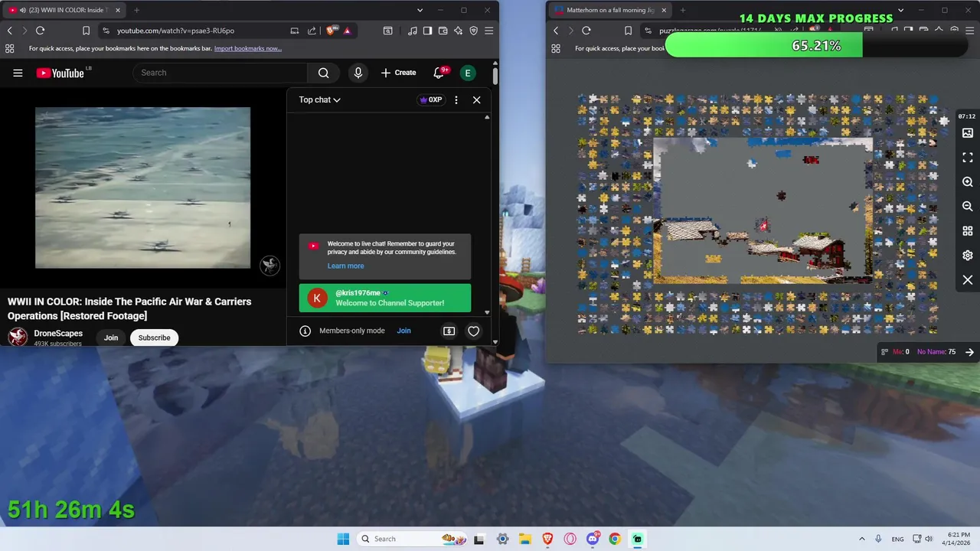The height and width of the screenshot is (551, 980).
Task: Click Learn more in chat welcome
Action: click(x=345, y=266)
